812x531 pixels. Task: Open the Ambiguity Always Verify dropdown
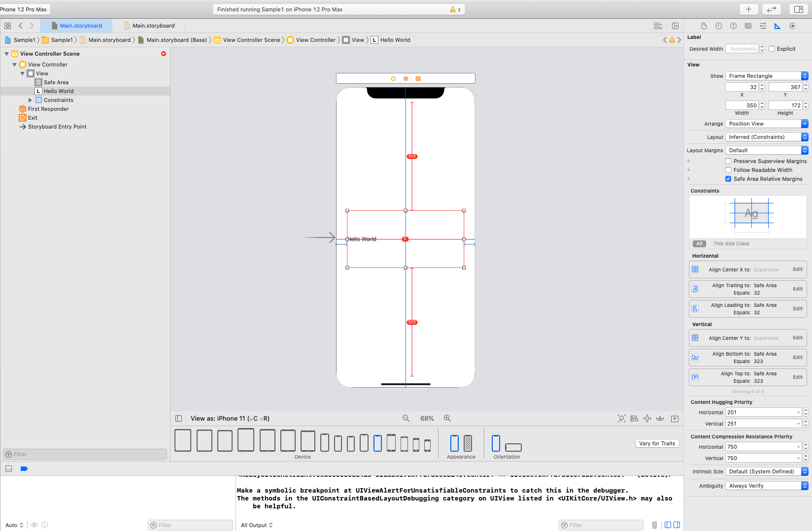pyautogui.click(x=767, y=486)
